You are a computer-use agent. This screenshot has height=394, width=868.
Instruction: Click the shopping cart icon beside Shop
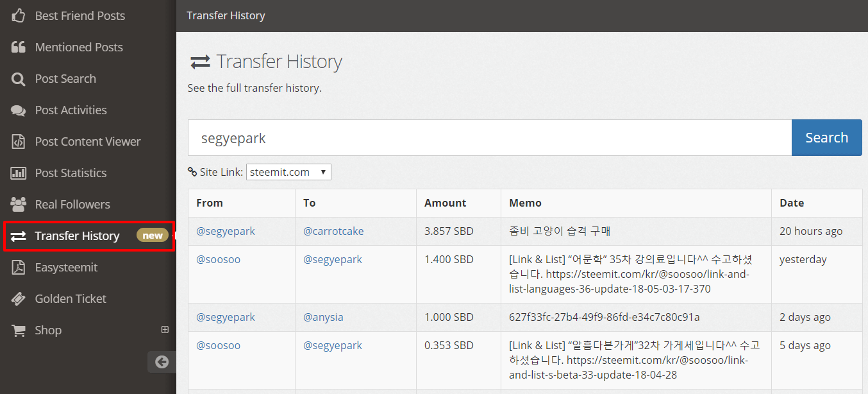pyautogui.click(x=19, y=330)
